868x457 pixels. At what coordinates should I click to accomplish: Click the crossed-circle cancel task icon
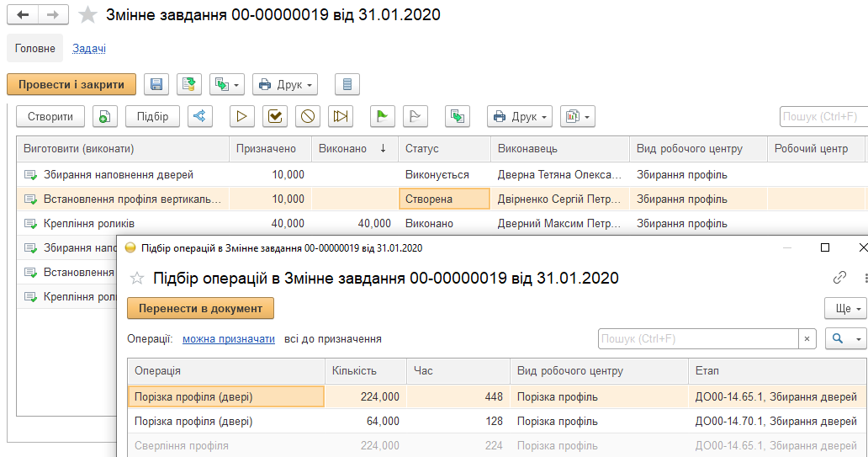[x=307, y=116]
